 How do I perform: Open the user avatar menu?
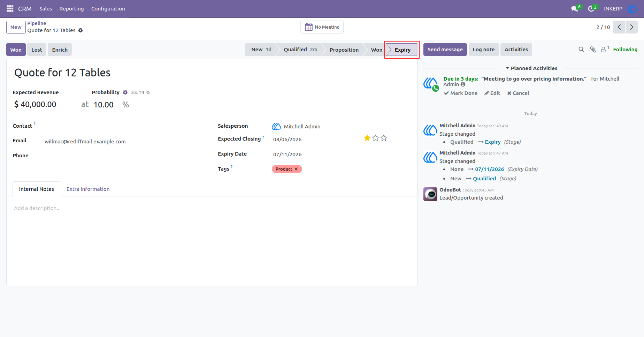(x=632, y=9)
